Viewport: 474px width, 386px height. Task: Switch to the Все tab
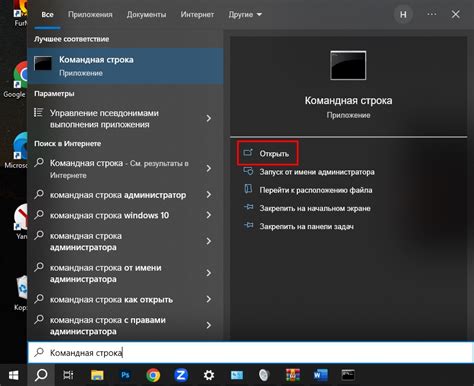47,15
